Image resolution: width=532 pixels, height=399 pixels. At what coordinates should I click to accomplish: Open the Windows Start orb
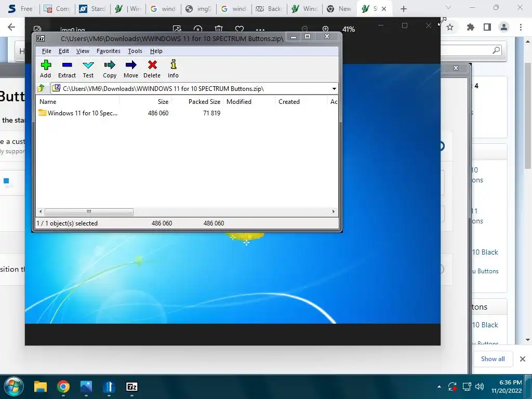pos(14,387)
